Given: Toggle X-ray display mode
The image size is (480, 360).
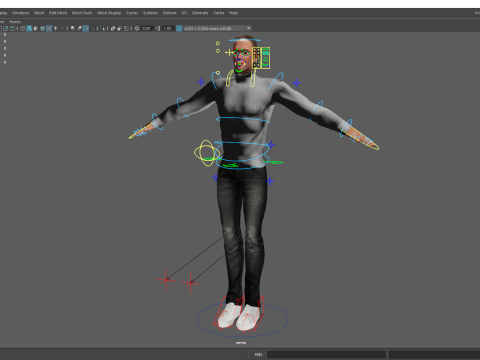Looking at the screenshot, I should coord(113,28).
